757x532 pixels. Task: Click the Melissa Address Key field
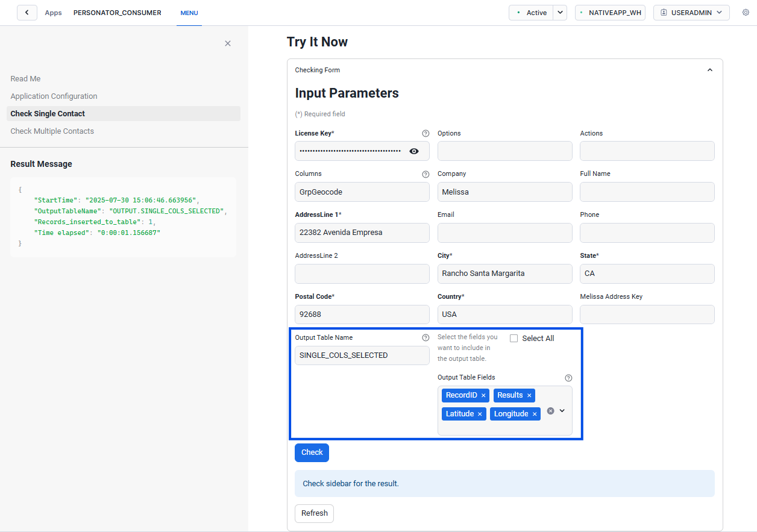(647, 315)
